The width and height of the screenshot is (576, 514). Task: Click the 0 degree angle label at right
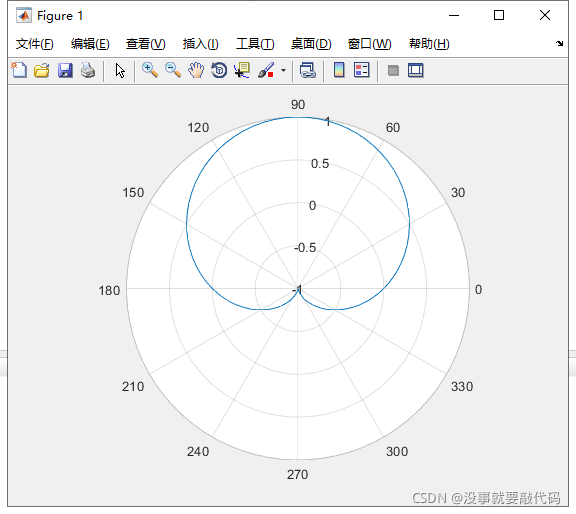pos(478,290)
